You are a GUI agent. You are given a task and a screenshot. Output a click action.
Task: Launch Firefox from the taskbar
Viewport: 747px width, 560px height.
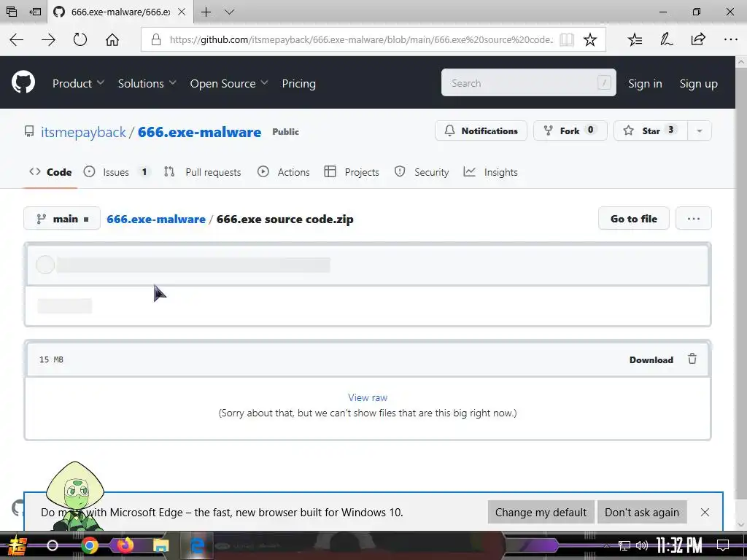125,545
